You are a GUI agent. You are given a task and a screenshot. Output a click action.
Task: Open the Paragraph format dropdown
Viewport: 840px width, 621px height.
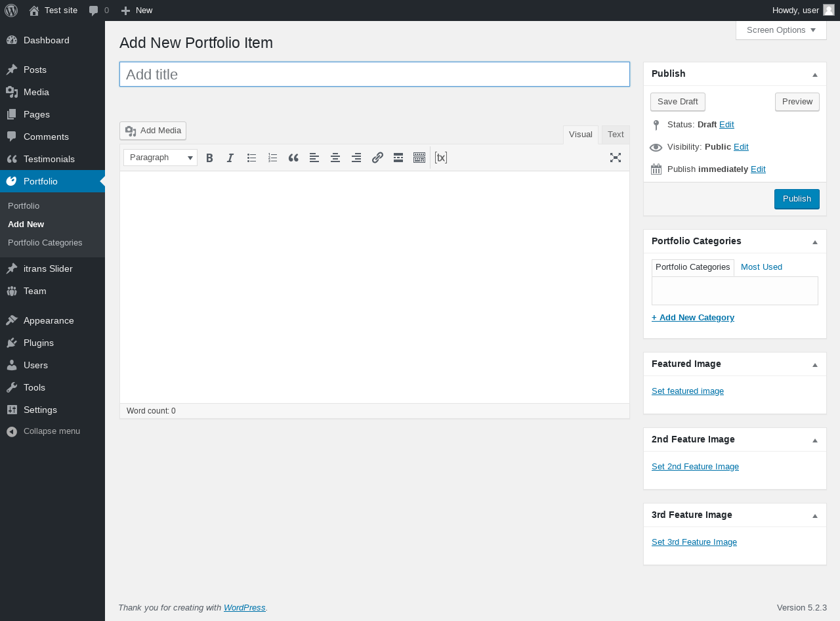pos(160,158)
